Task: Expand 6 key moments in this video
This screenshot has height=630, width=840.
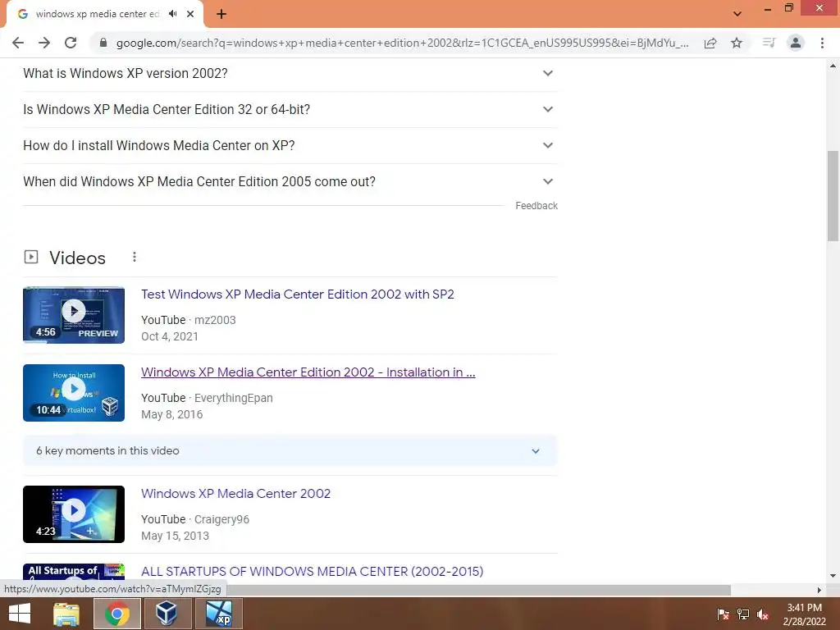Action: click(290, 451)
